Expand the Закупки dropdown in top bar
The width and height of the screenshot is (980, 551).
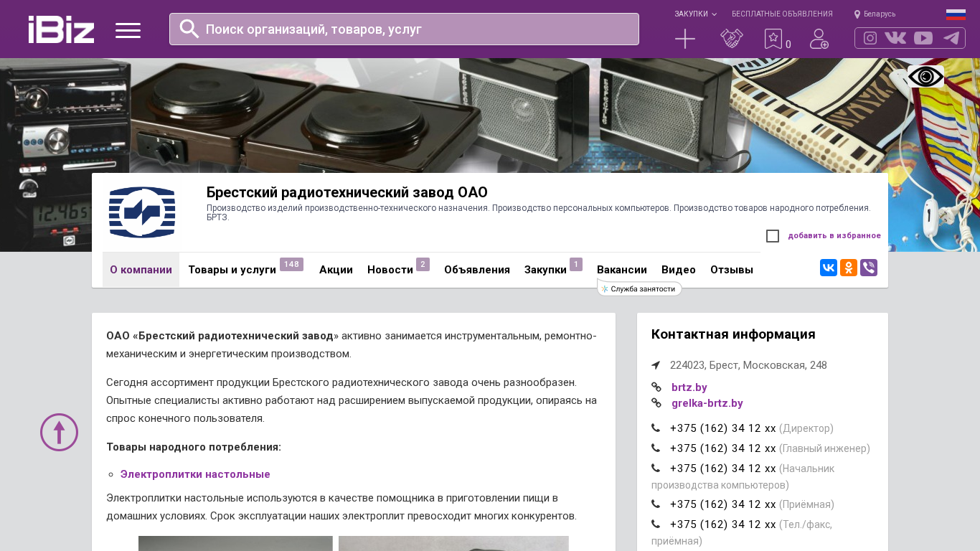coord(695,14)
